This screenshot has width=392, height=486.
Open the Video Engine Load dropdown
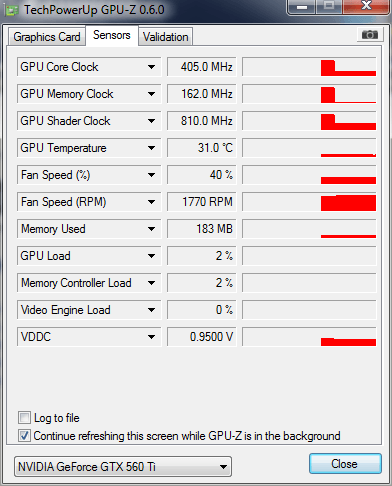151,310
